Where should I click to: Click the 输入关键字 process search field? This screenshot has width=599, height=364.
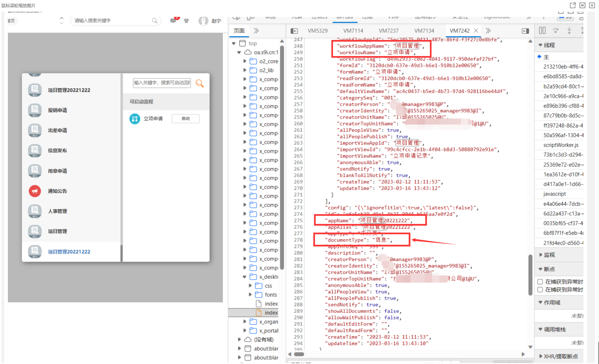coord(162,83)
